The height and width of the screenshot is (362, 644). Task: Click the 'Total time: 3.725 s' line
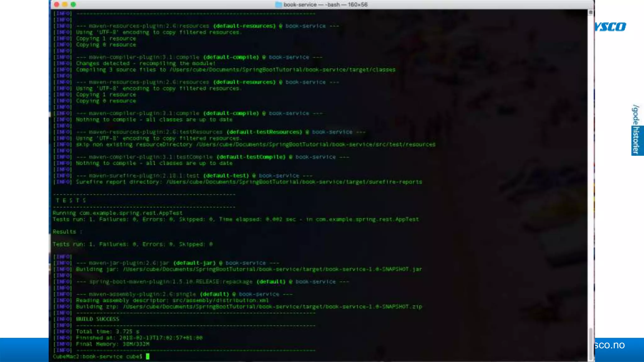coord(108,332)
